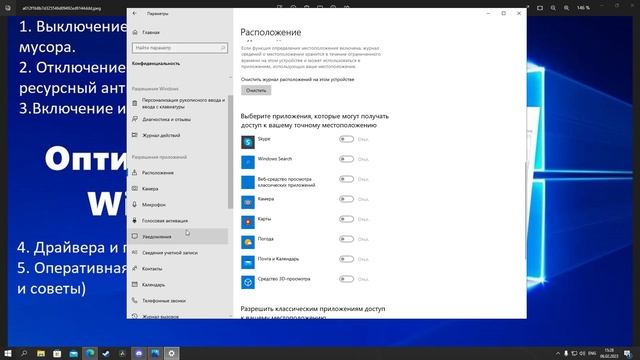Click the Settings sidebar scrollbar
Screen dimensions: 640x360
(x=230, y=152)
